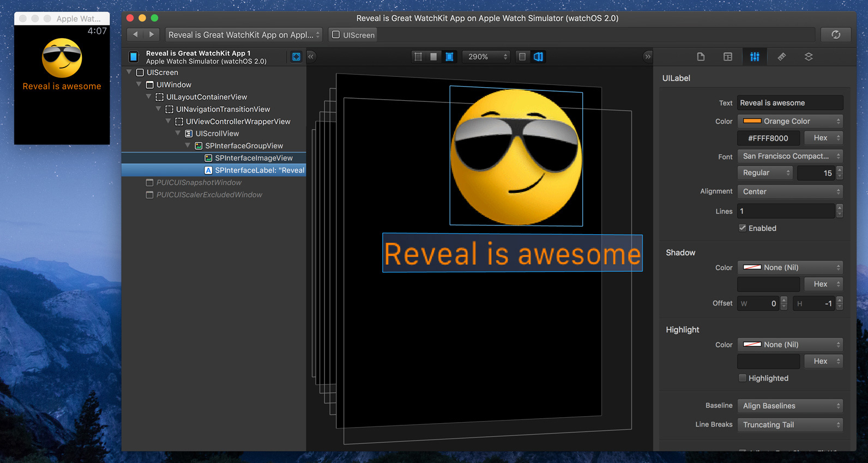Collapse the SPInterfaceGroupView node

[188, 145]
